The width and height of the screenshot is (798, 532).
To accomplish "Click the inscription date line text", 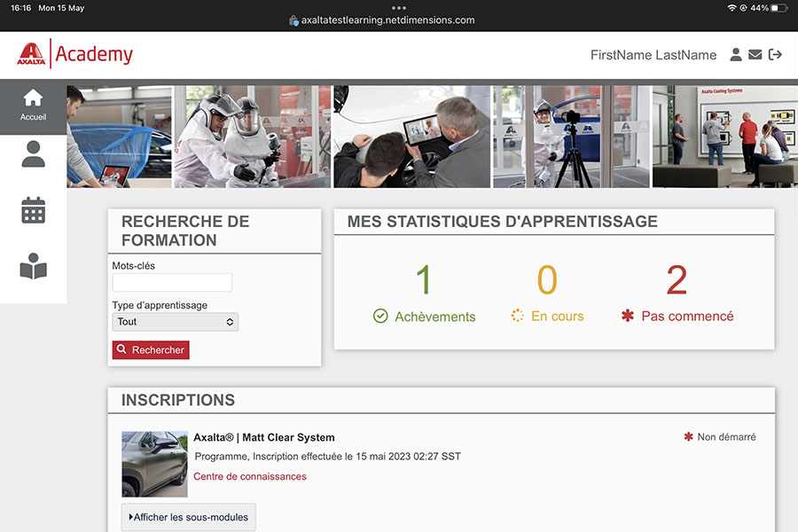I will pos(328,456).
